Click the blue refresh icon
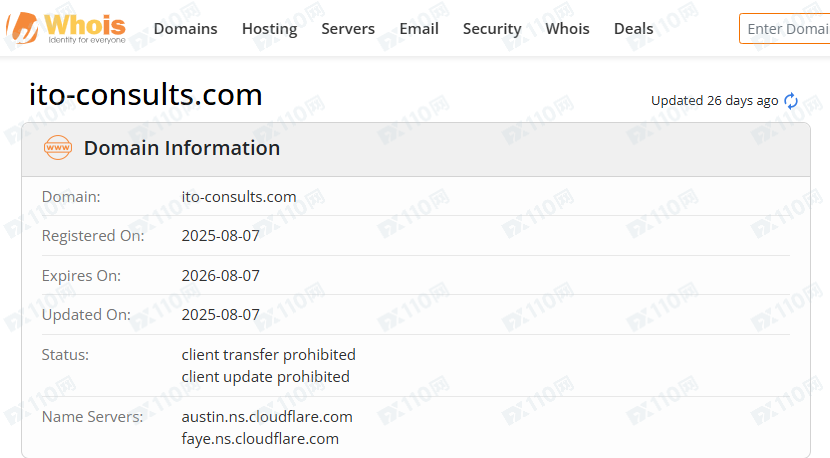 tap(791, 101)
